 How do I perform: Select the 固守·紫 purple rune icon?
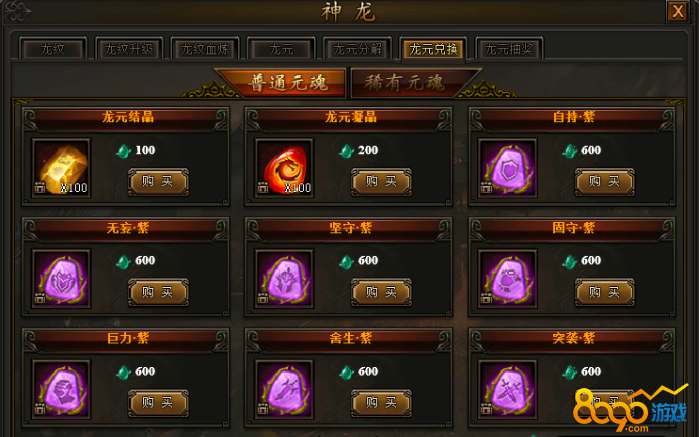(508, 279)
